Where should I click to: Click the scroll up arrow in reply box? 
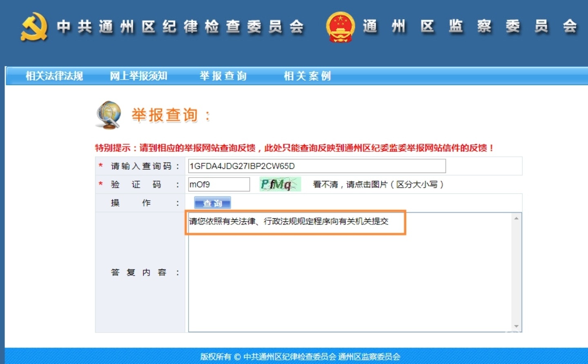517,218
